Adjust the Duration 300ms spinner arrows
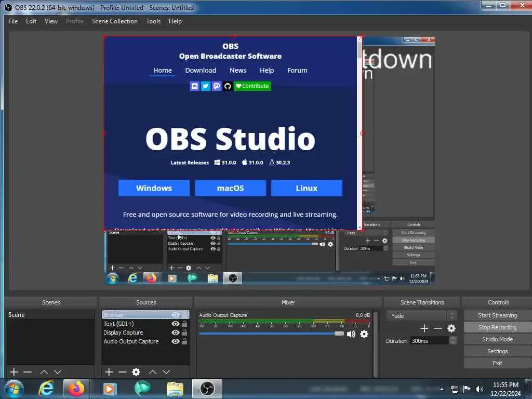The width and height of the screenshot is (532, 399). click(453, 341)
